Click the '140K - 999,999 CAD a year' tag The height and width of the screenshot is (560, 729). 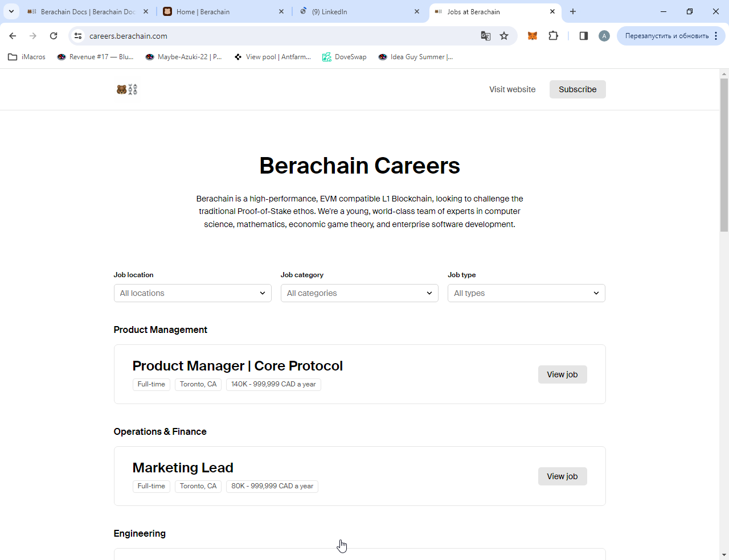(273, 384)
